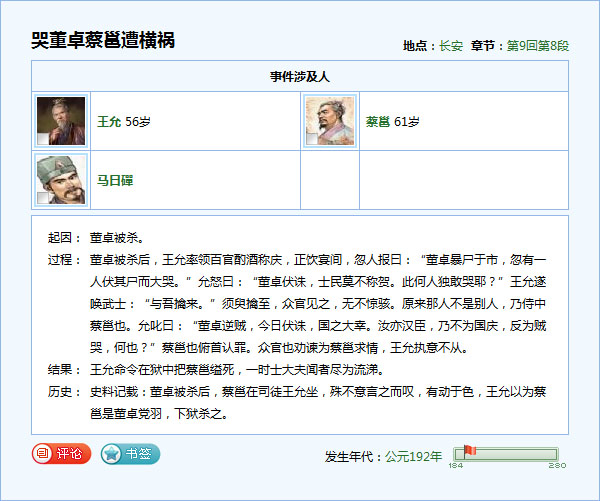Click the 184 start year label
Screen dimensions: 600x501
(455, 466)
